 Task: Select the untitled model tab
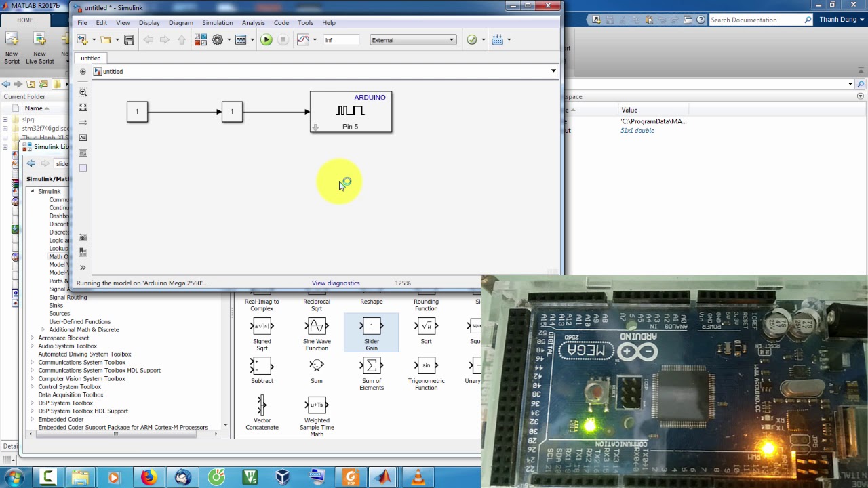tap(91, 58)
